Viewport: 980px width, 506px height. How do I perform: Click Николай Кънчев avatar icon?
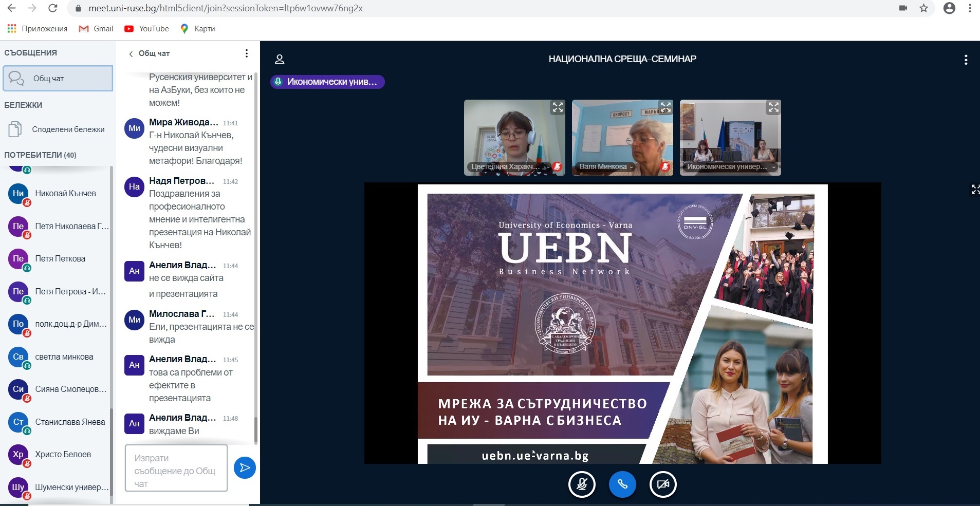[19, 194]
